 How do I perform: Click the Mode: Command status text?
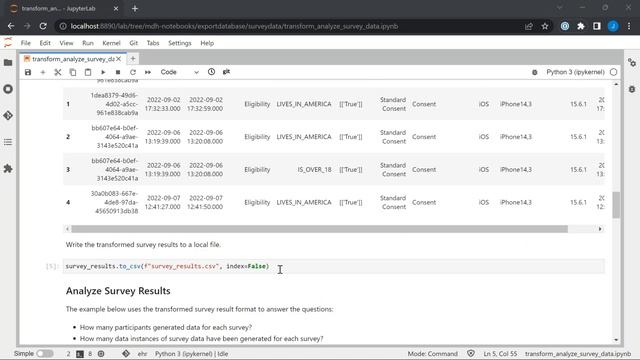432,354
